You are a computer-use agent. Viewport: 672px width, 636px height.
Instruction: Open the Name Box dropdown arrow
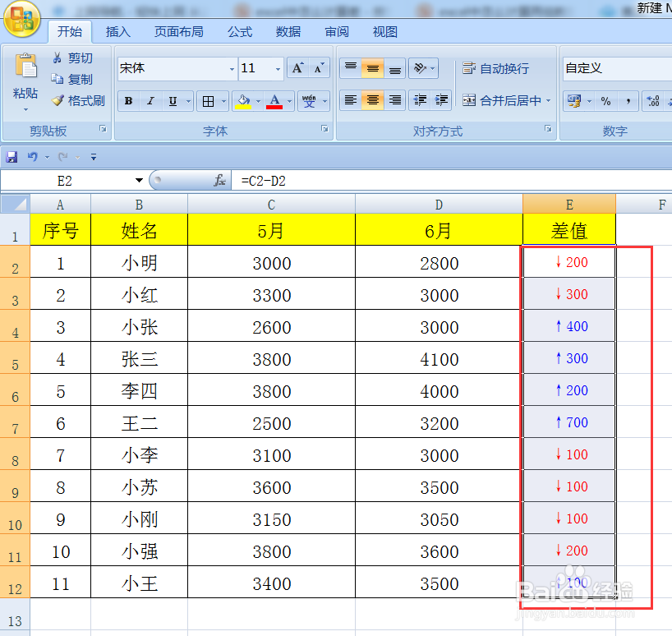point(139,181)
